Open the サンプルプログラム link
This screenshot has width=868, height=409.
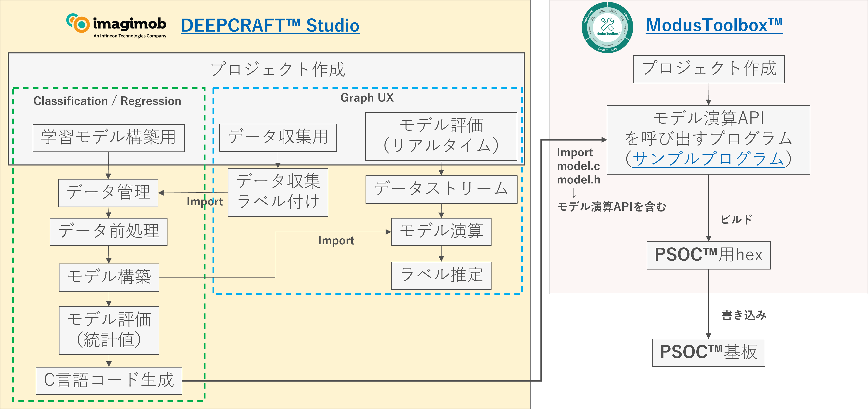click(x=708, y=158)
